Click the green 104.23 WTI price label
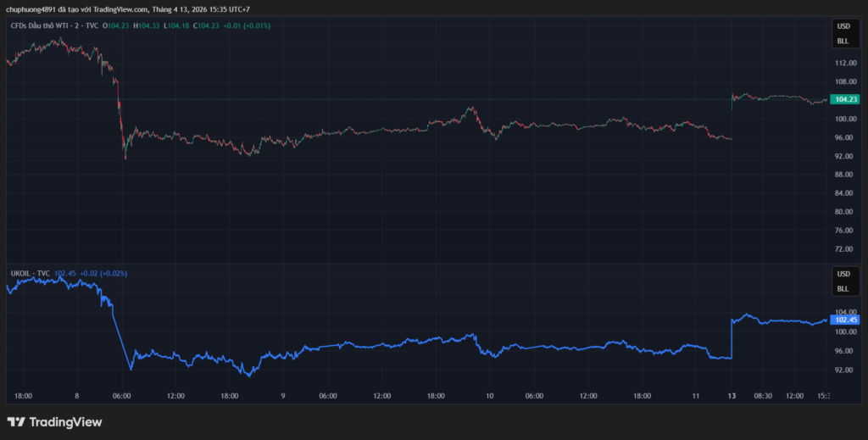The height and width of the screenshot is (440, 868). click(845, 99)
